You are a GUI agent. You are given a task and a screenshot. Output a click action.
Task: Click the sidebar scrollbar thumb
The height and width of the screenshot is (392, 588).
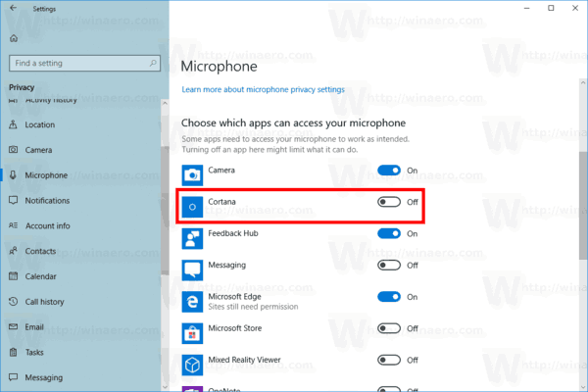point(165,210)
